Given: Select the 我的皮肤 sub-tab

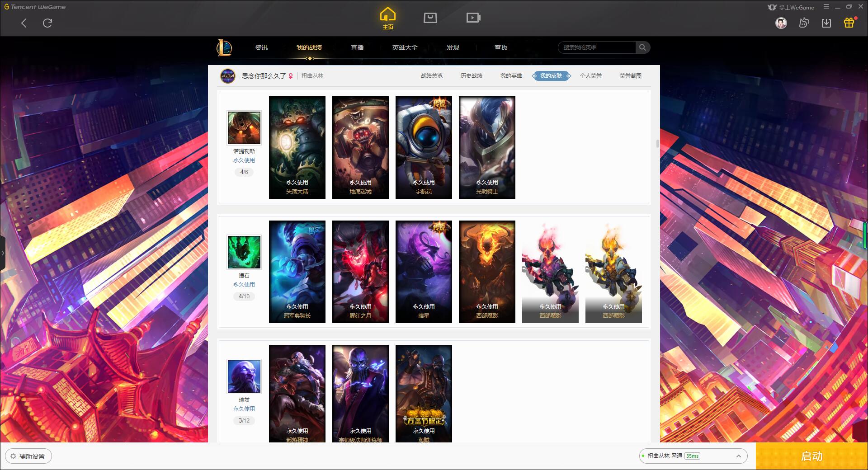Looking at the screenshot, I should tap(551, 76).
